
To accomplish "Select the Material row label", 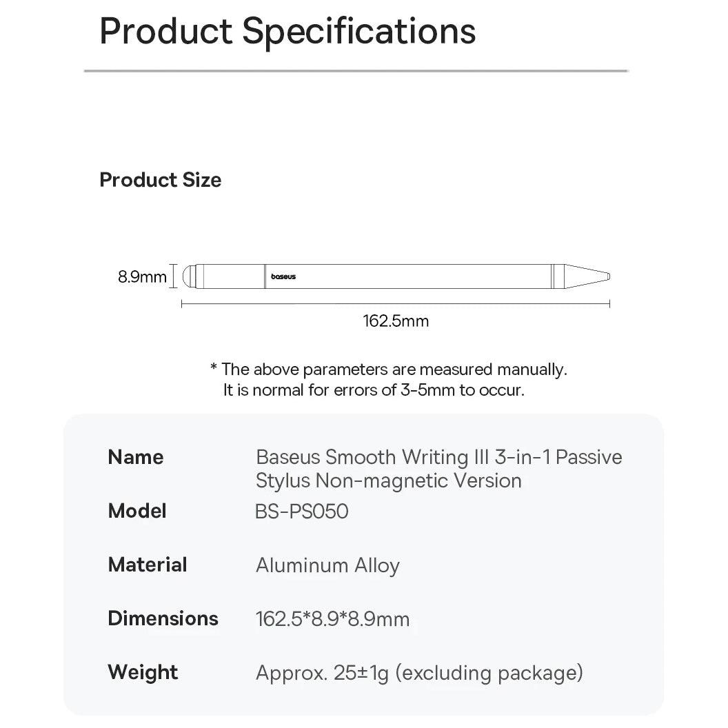I will (x=148, y=565).
